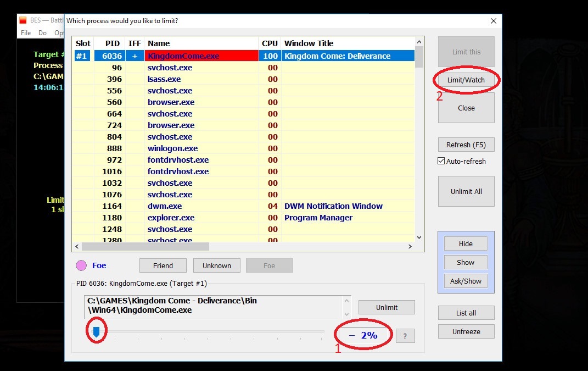Image resolution: width=588 pixels, height=371 pixels.
Task: Toggle the Auto-refresh checkbox
Action: pyautogui.click(x=441, y=161)
